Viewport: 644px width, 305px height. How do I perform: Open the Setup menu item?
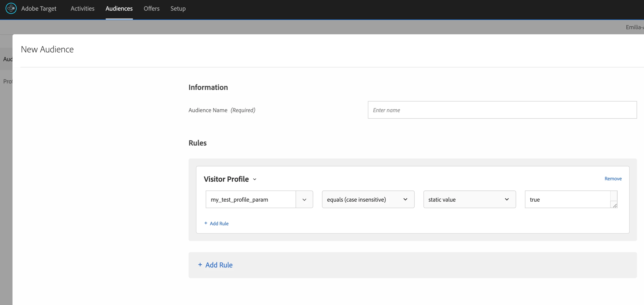[x=178, y=9]
